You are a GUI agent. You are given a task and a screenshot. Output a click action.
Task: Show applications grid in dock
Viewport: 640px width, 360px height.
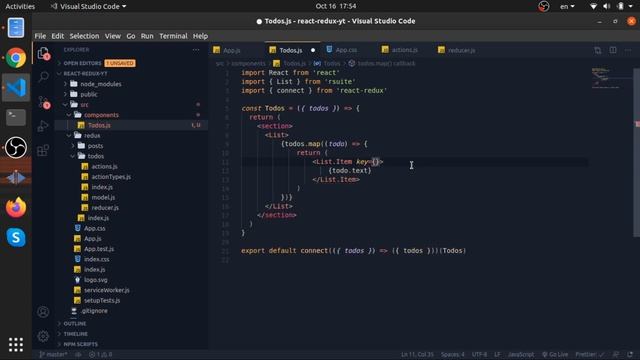pyautogui.click(x=16, y=345)
